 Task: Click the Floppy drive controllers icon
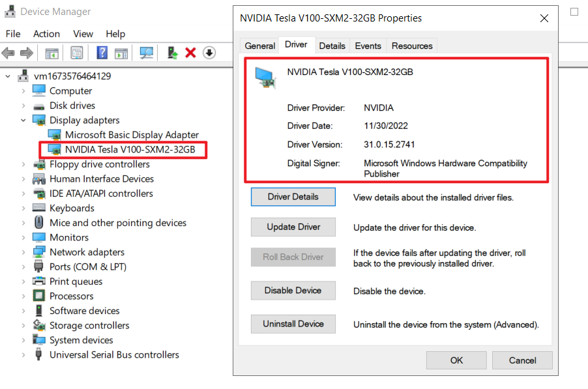point(39,164)
